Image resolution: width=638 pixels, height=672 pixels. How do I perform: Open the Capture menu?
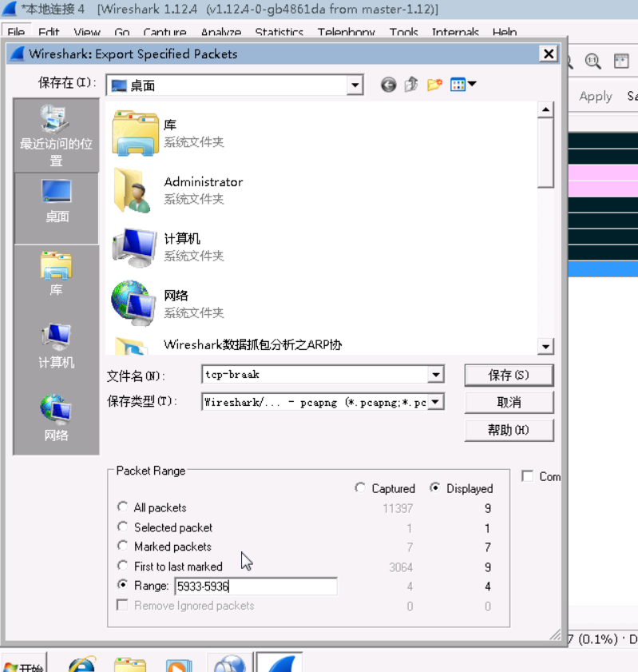point(164,33)
